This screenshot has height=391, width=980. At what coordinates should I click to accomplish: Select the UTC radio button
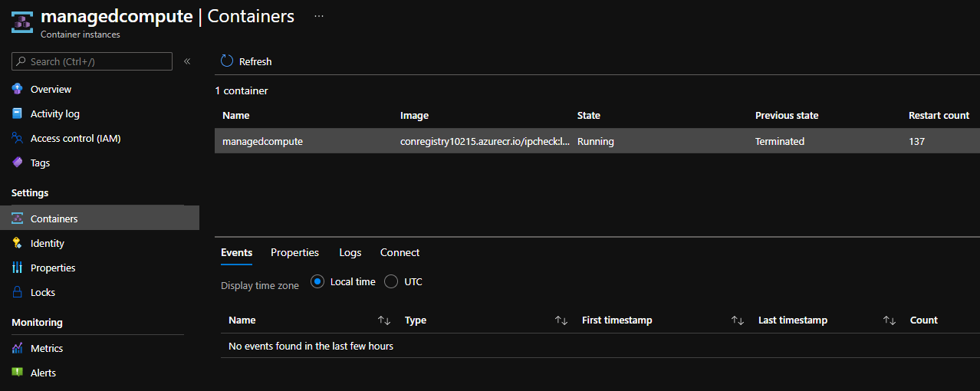pos(391,281)
